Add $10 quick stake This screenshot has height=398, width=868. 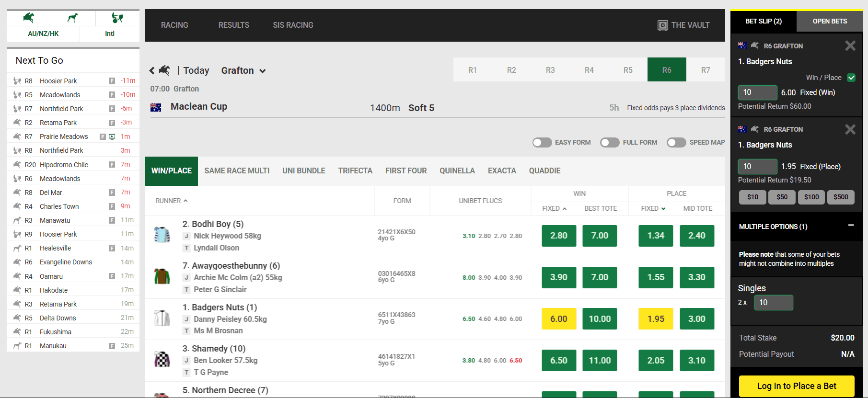point(752,197)
